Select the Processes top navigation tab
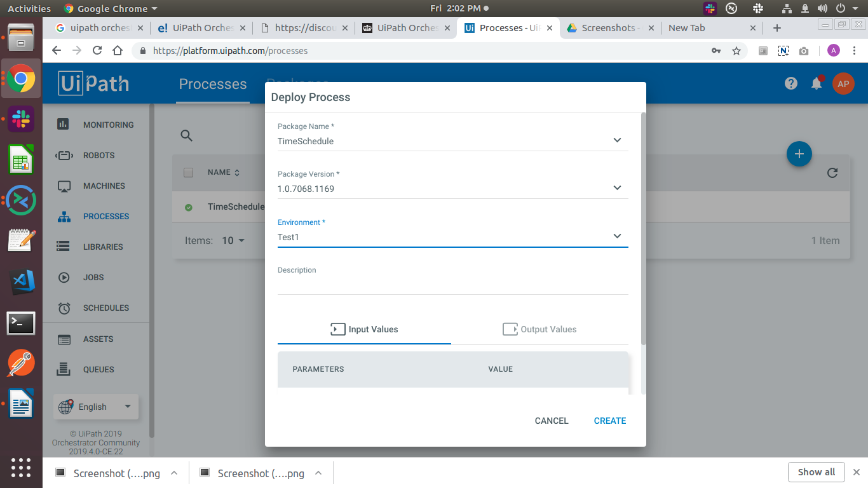This screenshot has width=868, height=488. tap(213, 85)
